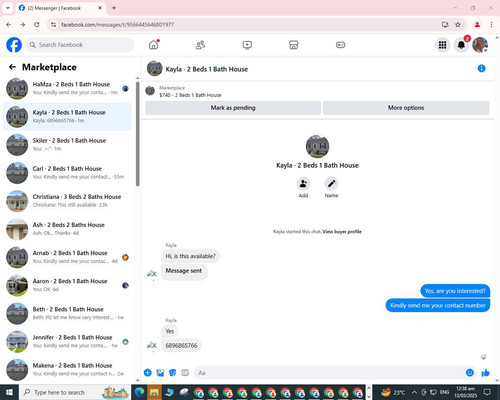
Task: Click the Add people icon
Action: click(303, 183)
